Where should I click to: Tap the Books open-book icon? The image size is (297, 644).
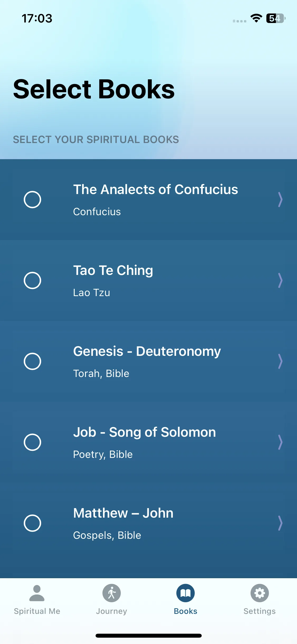(186, 593)
